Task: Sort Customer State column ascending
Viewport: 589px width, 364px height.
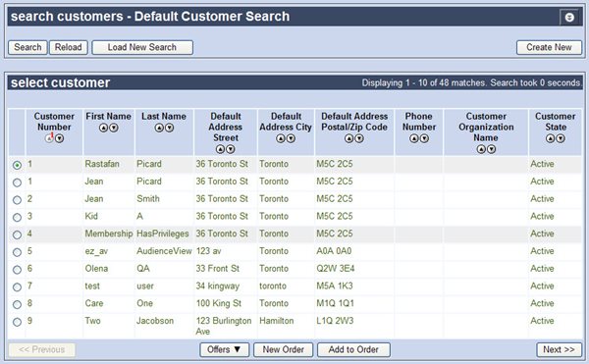Action: 551,139
